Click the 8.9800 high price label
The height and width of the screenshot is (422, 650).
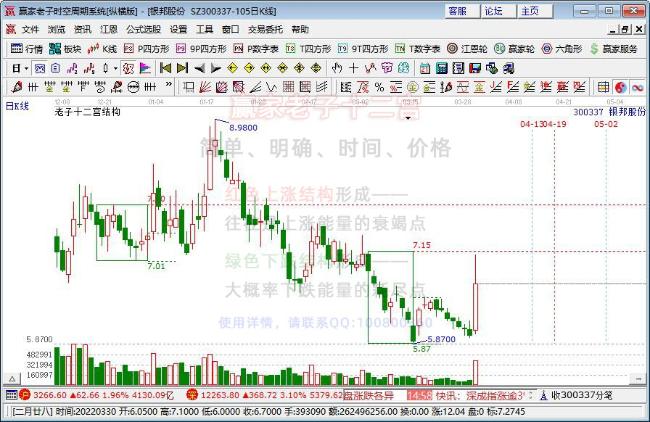tap(243, 128)
